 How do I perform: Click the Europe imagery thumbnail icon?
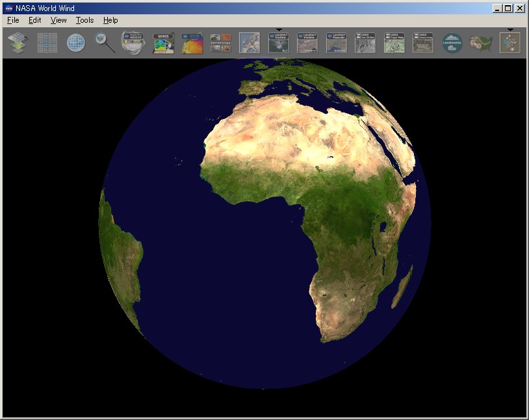click(250, 42)
